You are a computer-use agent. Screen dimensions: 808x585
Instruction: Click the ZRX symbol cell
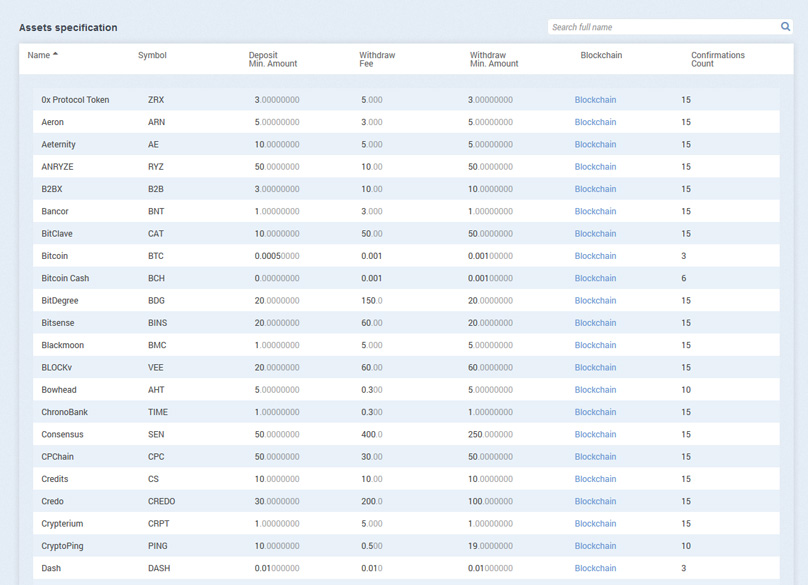(x=156, y=100)
